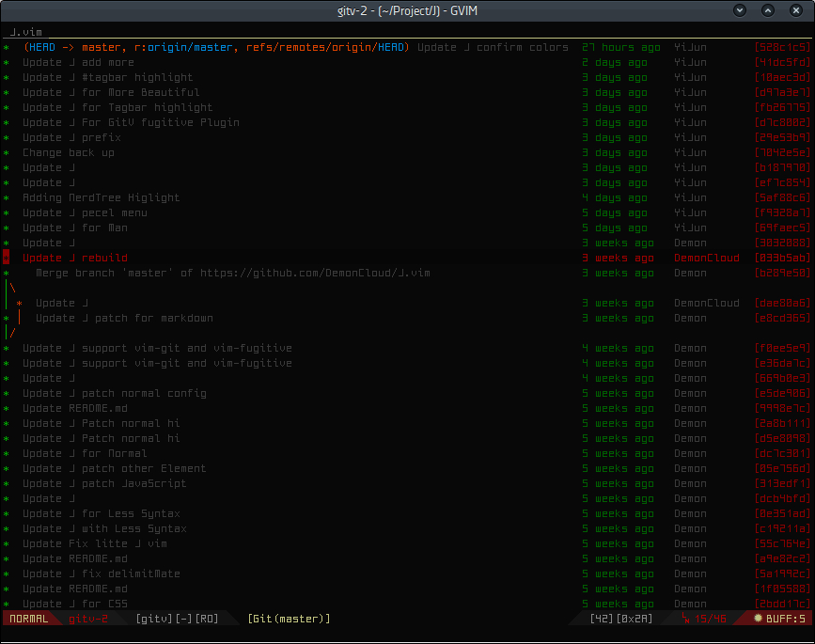Click the HEAD ref label in the first commit
Screen dimensions: 815x644
pos(45,47)
